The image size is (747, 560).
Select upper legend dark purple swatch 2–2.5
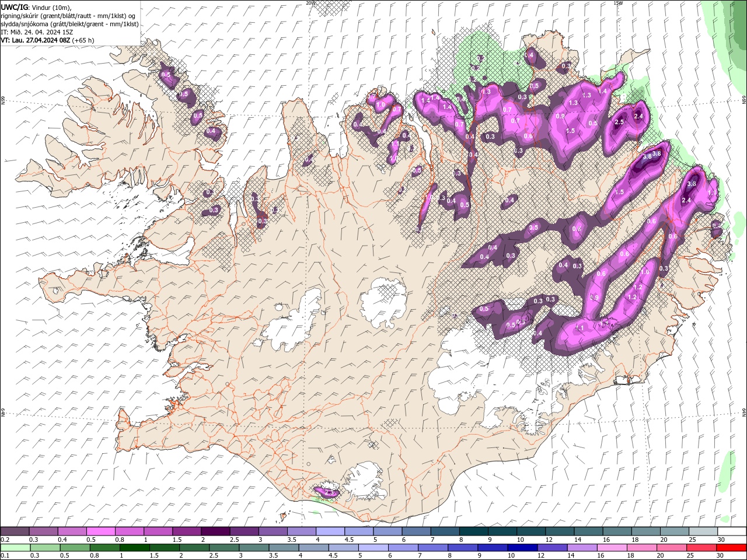coord(215,531)
